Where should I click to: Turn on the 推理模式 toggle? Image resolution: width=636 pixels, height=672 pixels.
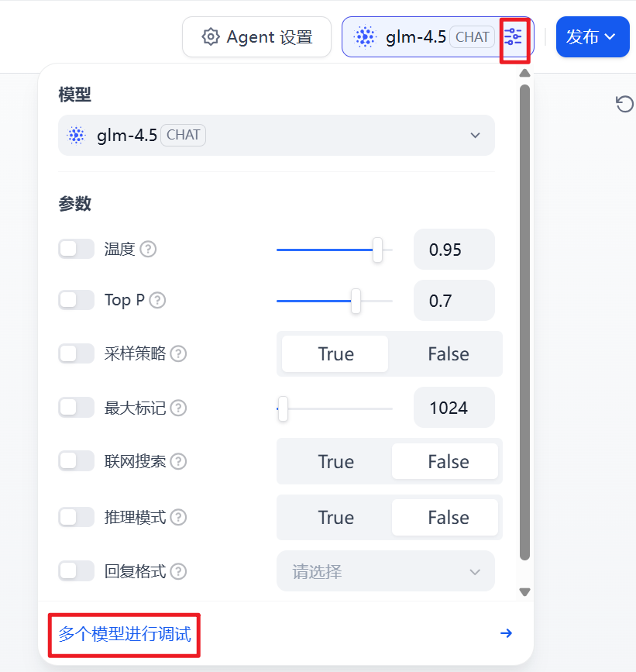[76, 517]
